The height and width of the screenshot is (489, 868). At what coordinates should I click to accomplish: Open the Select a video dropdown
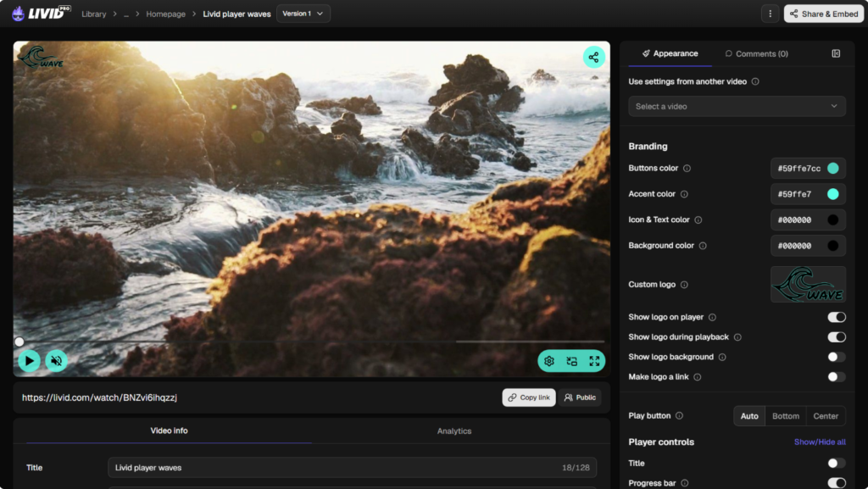point(737,106)
